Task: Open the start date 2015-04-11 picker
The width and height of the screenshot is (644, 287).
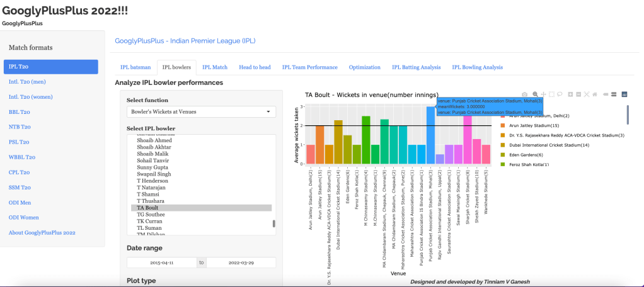Action: pos(162,262)
